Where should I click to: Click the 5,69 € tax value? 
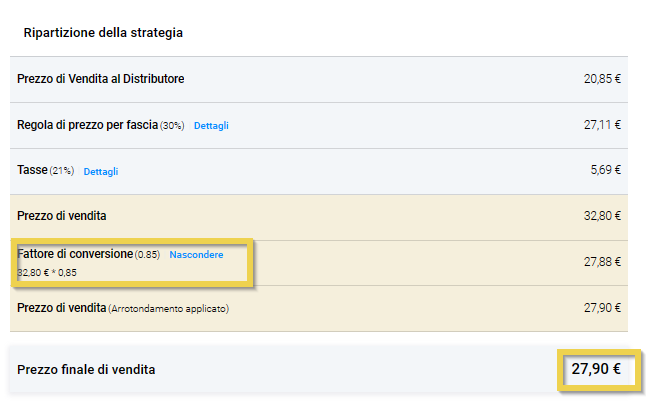tap(605, 171)
